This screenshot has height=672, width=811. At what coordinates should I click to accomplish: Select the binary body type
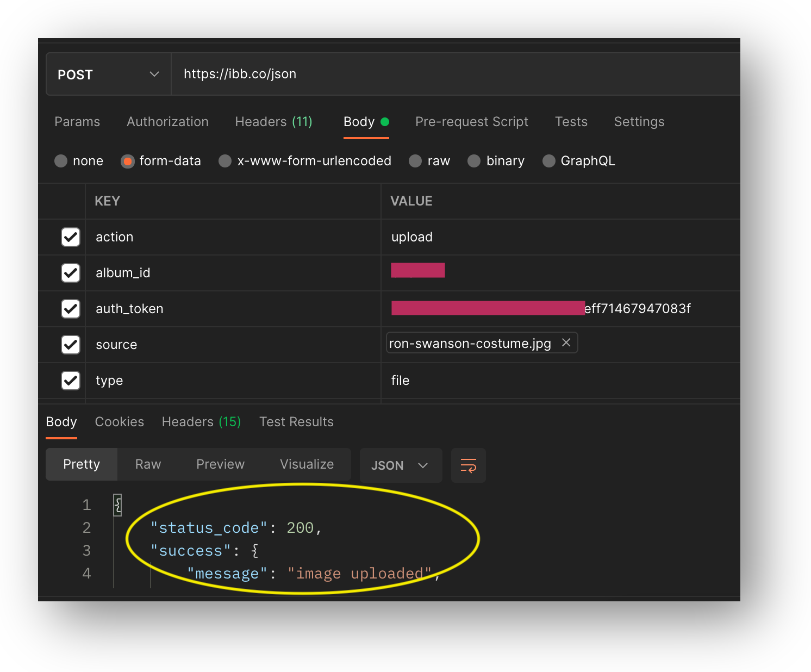point(474,161)
